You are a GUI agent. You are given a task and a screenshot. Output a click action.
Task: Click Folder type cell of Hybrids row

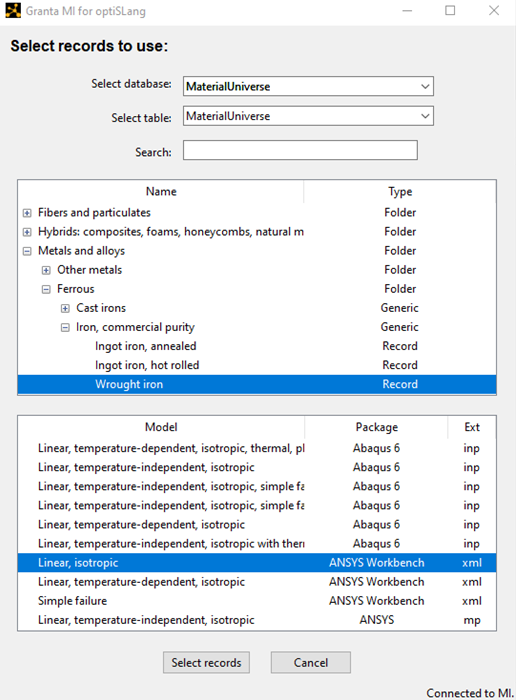(400, 232)
